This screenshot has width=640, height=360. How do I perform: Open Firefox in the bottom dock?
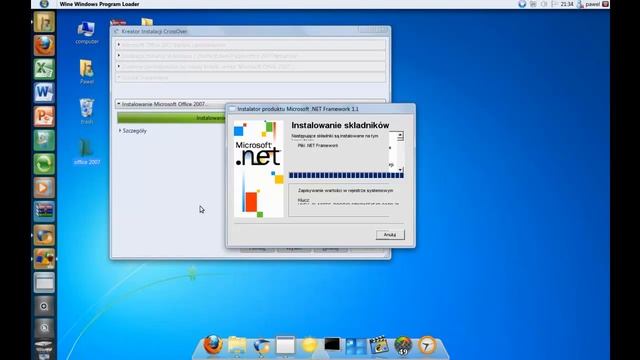point(213,345)
